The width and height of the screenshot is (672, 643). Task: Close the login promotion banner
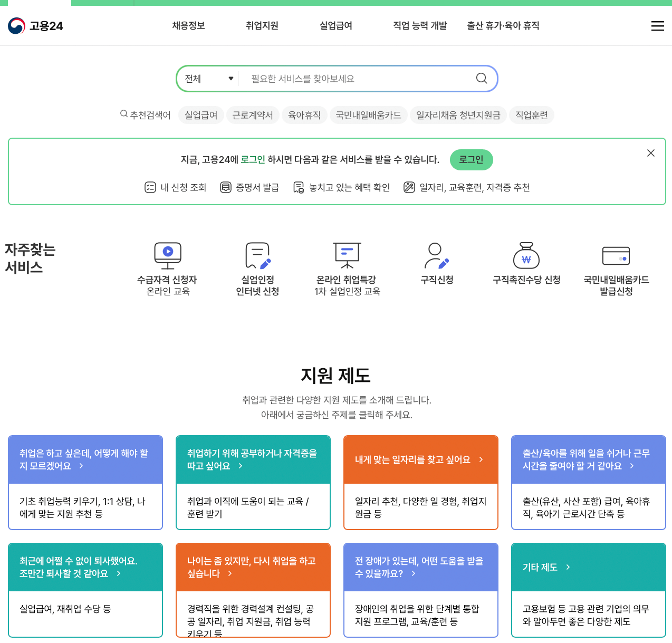pyautogui.click(x=650, y=153)
